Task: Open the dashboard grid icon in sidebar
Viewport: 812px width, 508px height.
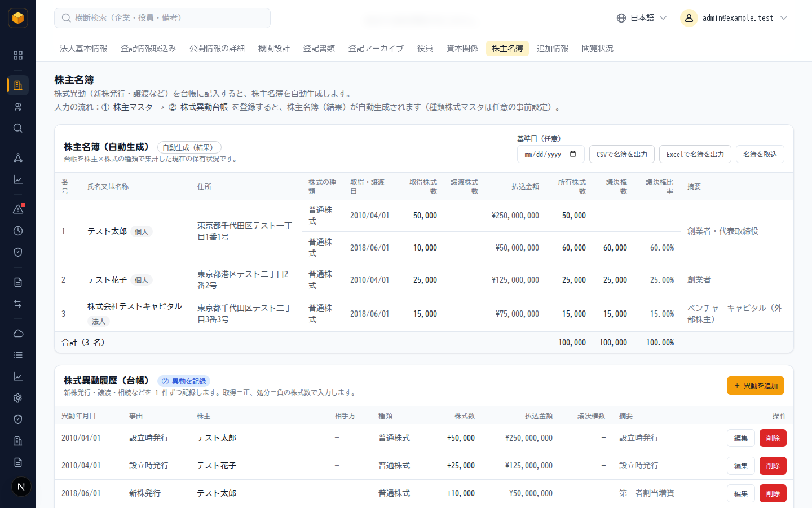Action: 18,55
